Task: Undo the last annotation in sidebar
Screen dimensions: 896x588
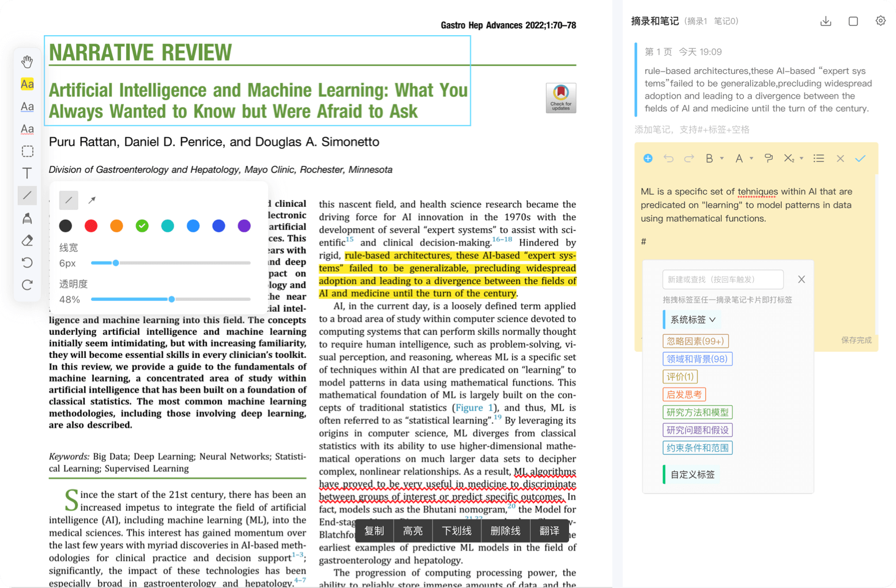Action: [27, 263]
